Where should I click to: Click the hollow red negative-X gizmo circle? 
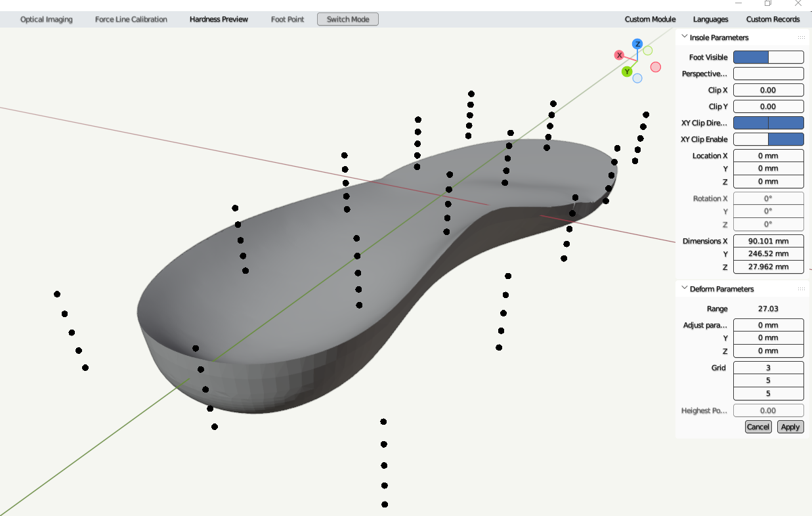pos(655,67)
